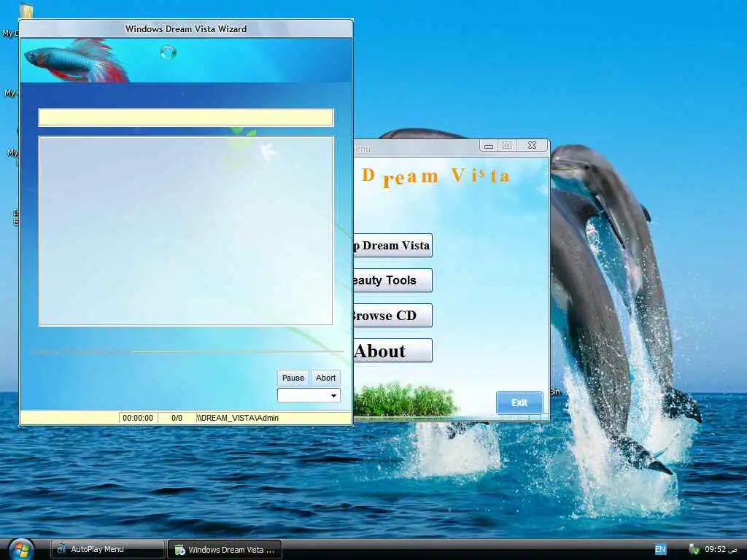
Task: Maximize the AutoPlay Menu window
Action: coord(507,146)
